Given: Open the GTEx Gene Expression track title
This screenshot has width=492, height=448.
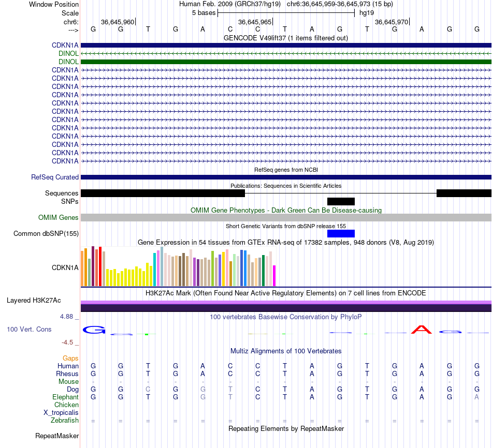Looking at the screenshot, I should 286,243.
